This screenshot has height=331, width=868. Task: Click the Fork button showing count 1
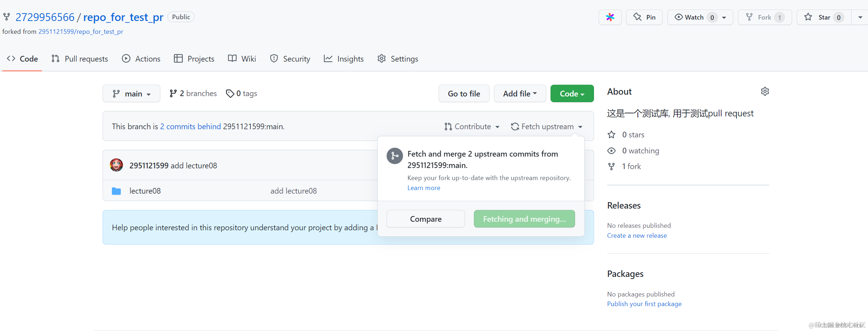pyautogui.click(x=765, y=17)
